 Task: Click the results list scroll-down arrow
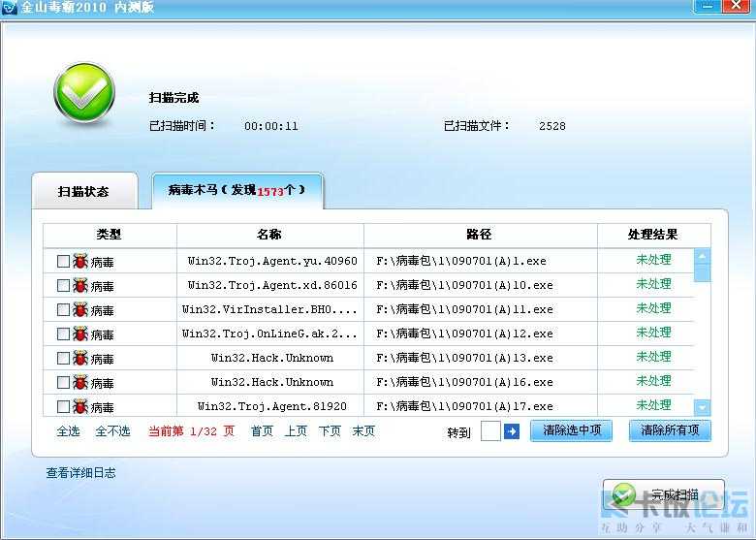[702, 408]
